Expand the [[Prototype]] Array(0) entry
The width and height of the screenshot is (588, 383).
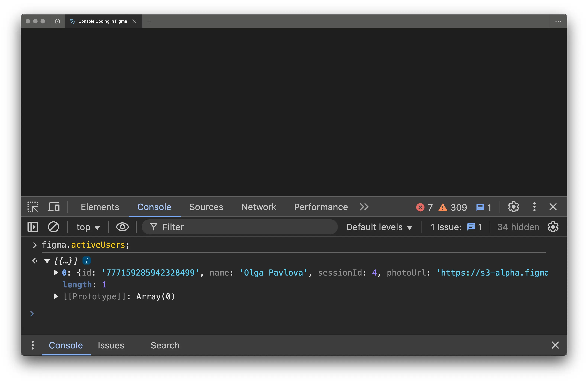(56, 296)
